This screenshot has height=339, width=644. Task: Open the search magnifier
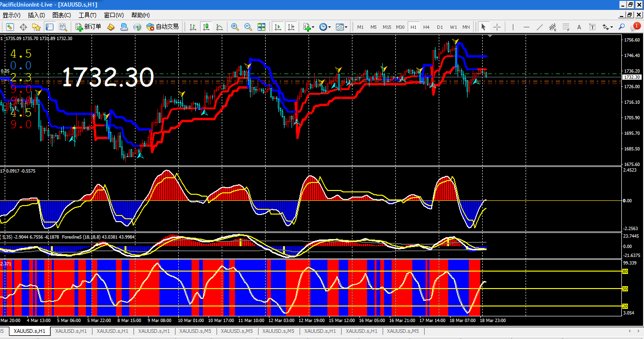pos(622,27)
